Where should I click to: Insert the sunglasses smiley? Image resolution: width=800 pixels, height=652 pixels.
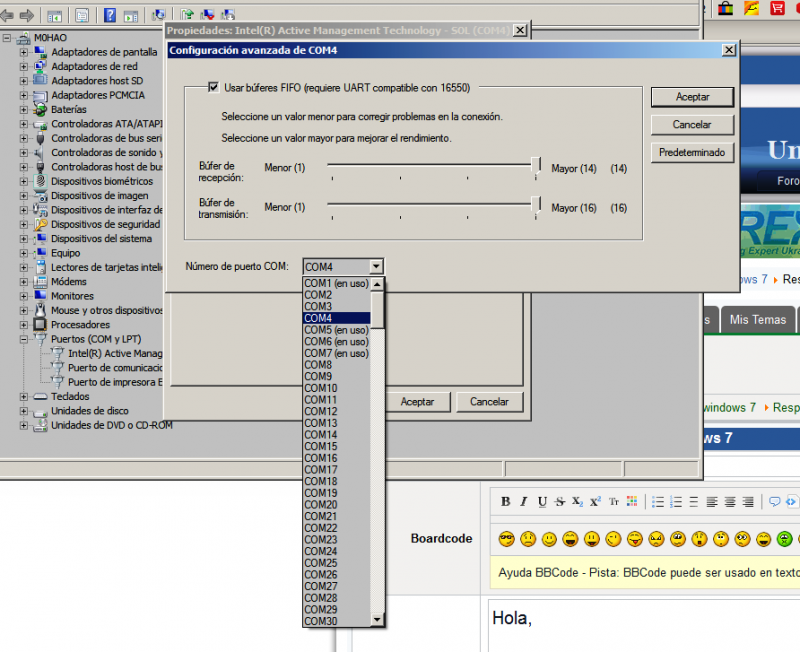pyautogui.click(x=506, y=539)
